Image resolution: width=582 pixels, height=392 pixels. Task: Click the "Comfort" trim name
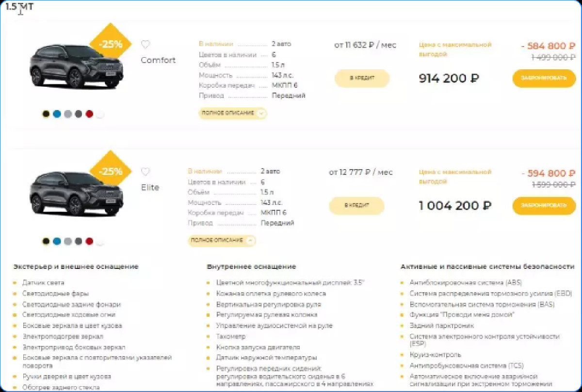(158, 60)
